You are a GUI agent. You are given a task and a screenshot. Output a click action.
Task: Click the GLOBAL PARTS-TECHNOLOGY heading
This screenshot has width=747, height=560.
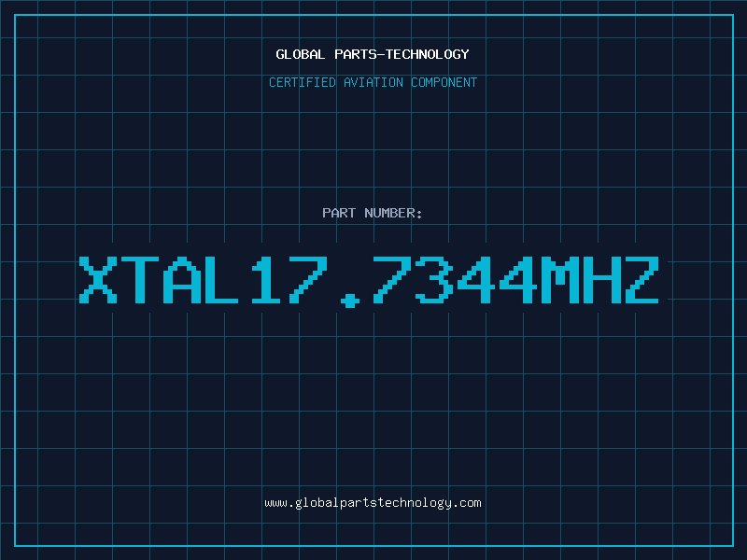point(373,54)
